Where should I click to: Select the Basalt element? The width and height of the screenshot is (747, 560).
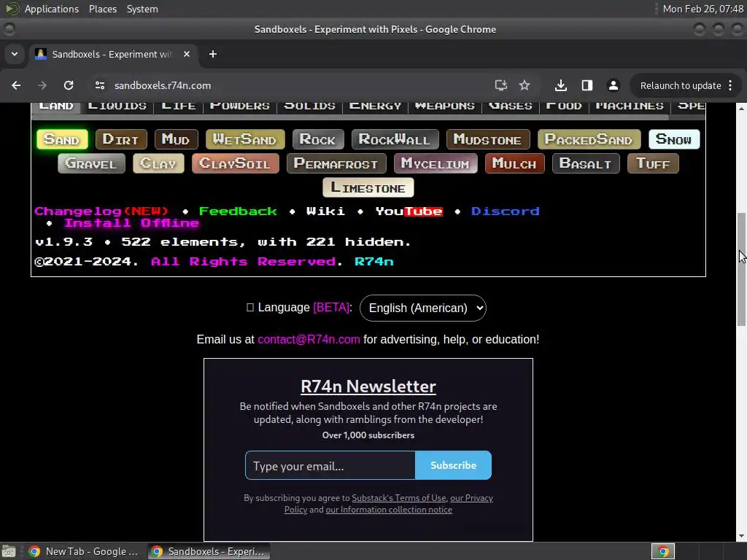click(x=586, y=163)
